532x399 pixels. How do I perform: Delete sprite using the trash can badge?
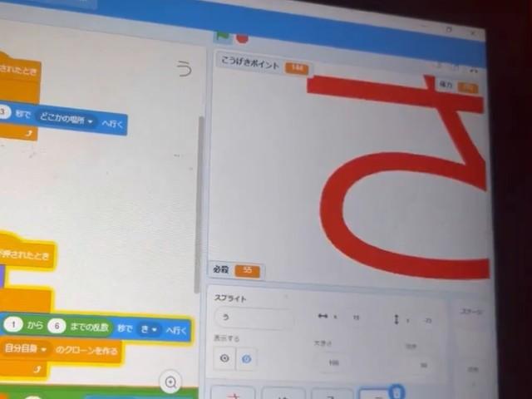(x=397, y=392)
